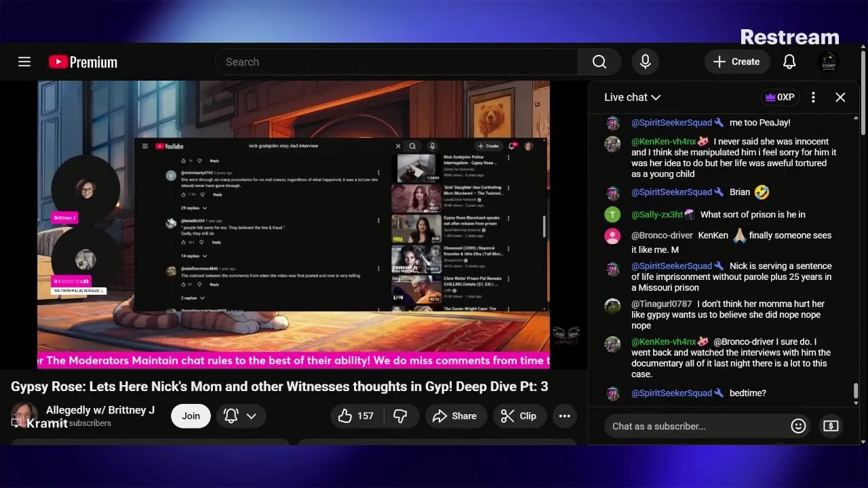
Task: Click the video player area
Action: coord(294,224)
